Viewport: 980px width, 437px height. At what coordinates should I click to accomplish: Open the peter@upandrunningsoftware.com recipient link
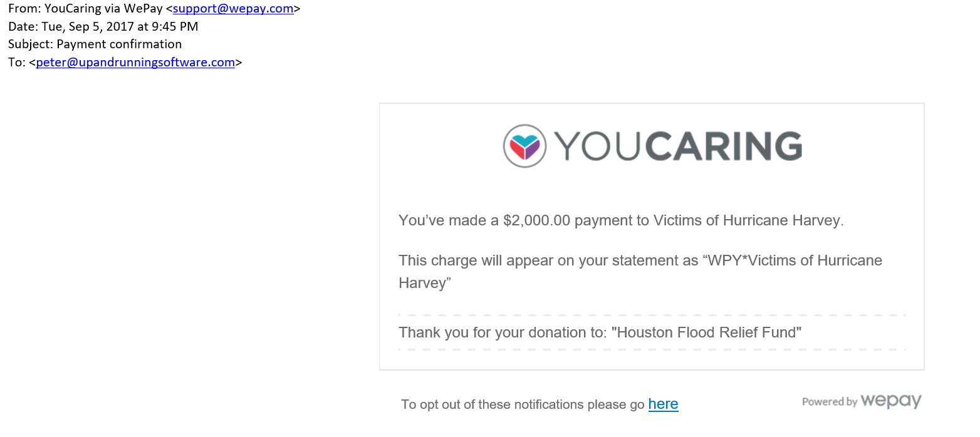[x=135, y=62]
